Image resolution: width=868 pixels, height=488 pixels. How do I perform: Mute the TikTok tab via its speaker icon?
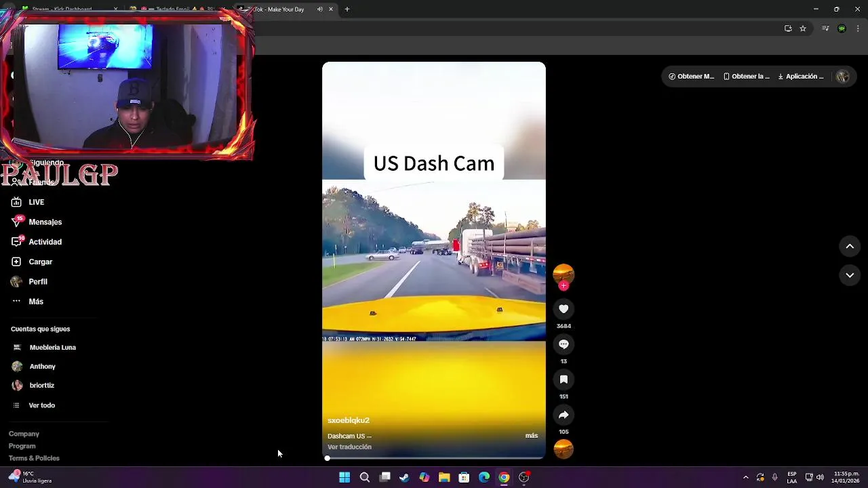click(319, 9)
